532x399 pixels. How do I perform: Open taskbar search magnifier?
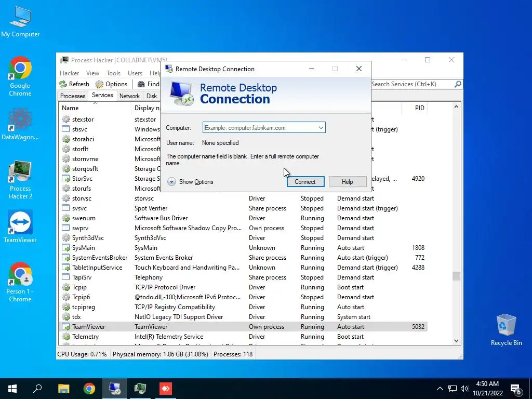[x=37, y=389]
